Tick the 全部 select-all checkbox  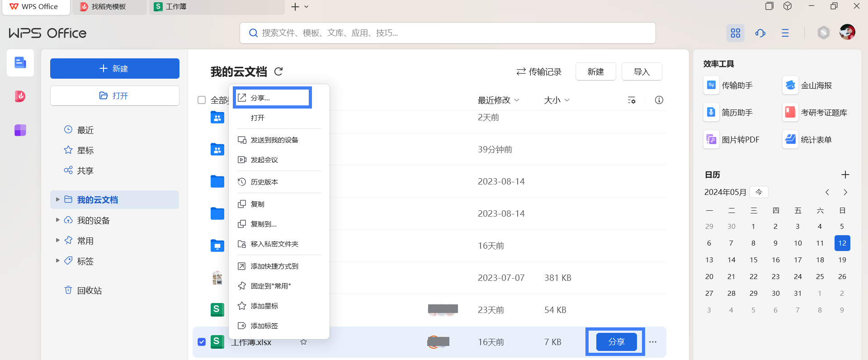tap(202, 100)
